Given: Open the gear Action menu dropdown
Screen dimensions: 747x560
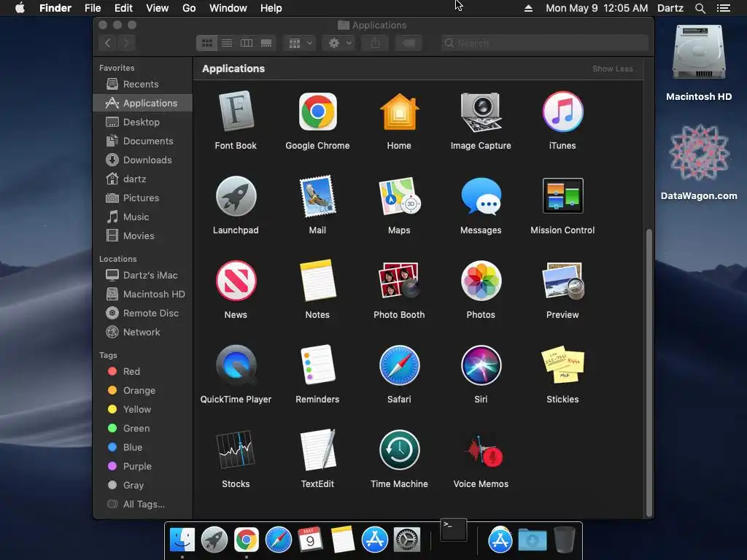Looking at the screenshot, I should (339, 43).
